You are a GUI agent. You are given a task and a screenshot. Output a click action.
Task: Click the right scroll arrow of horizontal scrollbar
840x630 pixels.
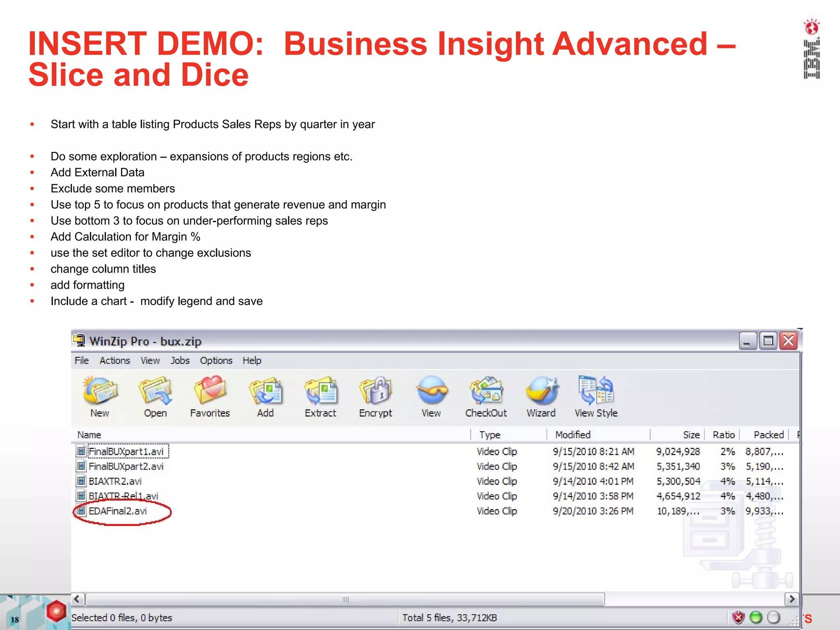[x=792, y=599]
